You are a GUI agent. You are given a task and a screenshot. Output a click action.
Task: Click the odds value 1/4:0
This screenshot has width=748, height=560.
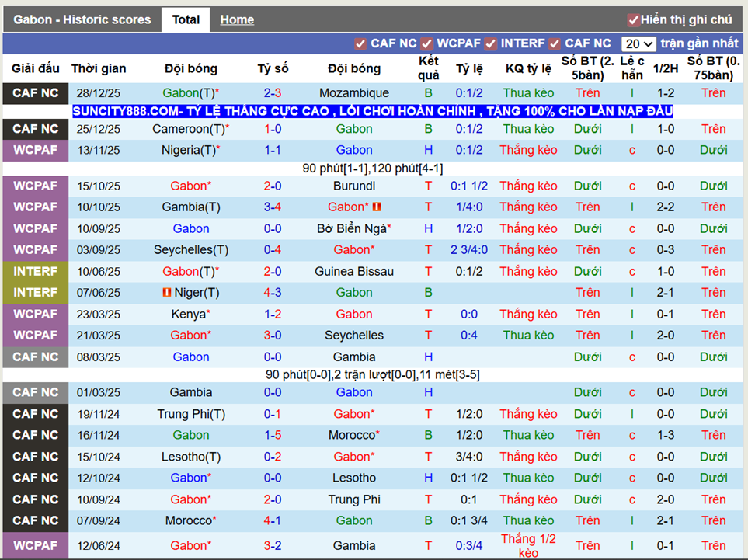coord(469,207)
